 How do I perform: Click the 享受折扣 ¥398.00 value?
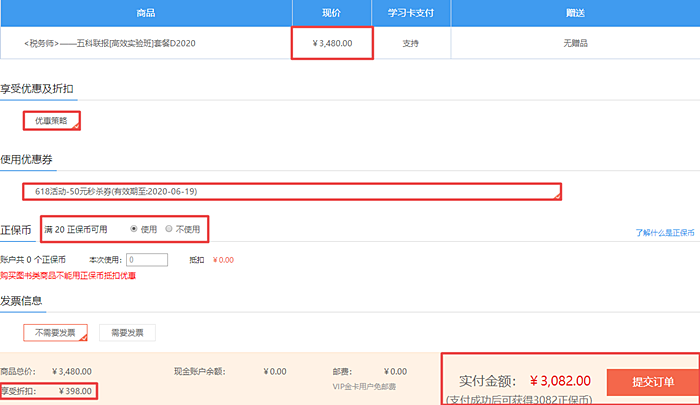[75, 391]
